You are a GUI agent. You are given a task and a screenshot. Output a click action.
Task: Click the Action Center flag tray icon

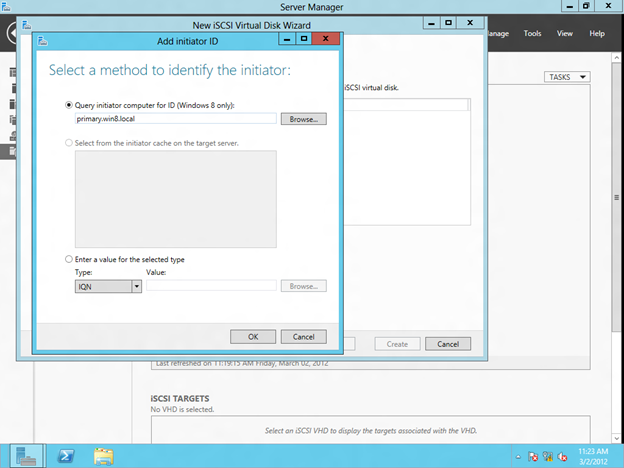click(x=535, y=457)
